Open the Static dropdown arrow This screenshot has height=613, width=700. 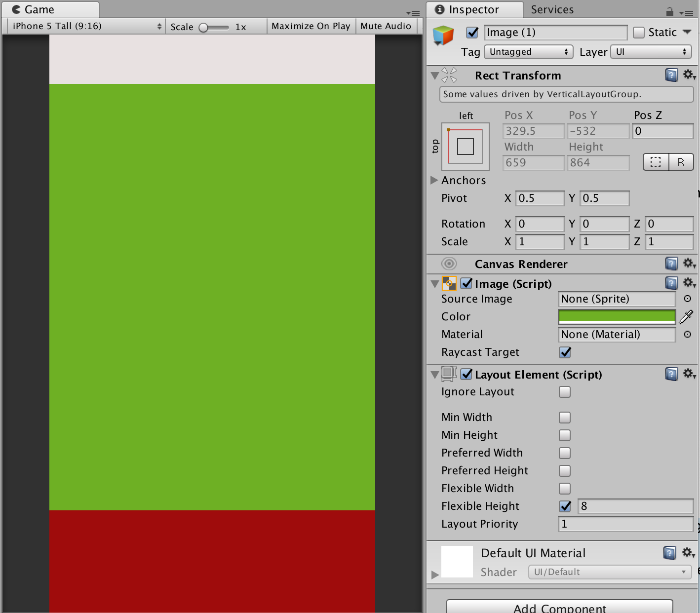point(687,32)
